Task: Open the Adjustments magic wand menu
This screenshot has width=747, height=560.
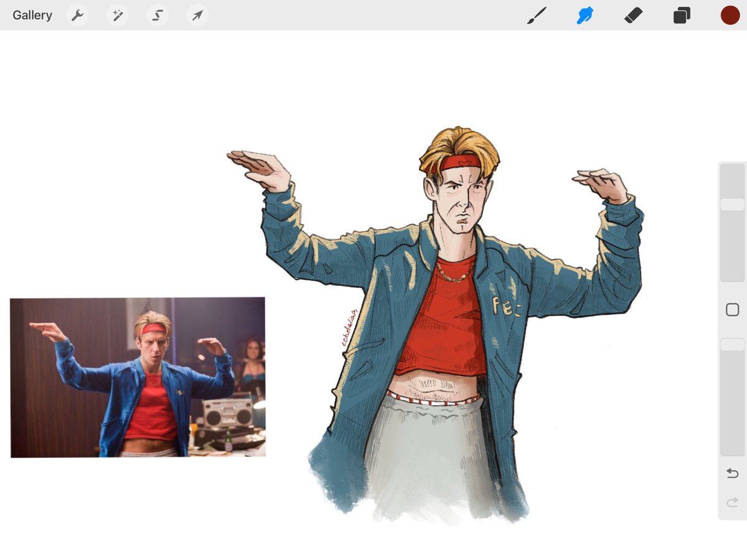Action: tap(117, 15)
